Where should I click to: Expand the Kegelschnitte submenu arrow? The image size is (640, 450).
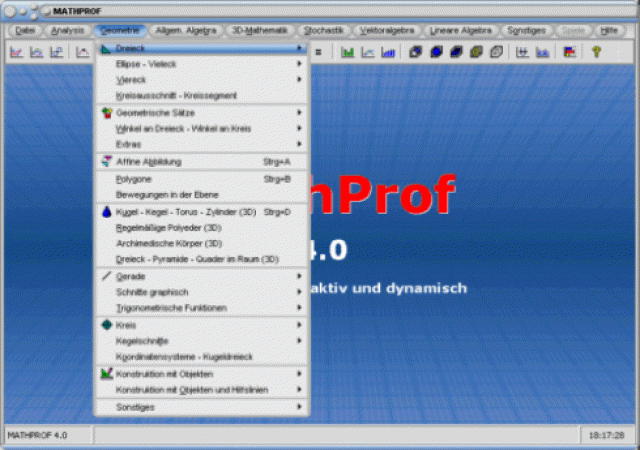point(299,341)
